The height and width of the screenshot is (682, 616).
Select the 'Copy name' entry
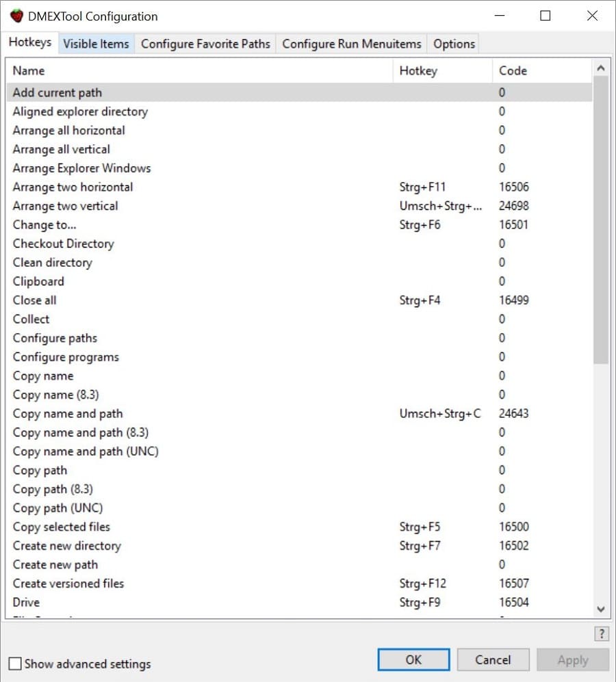(300, 376)
